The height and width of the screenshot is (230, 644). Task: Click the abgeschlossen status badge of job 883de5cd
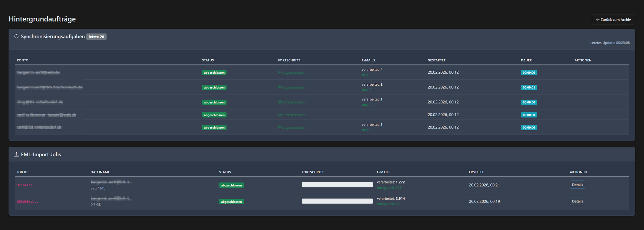coord(231,202)
